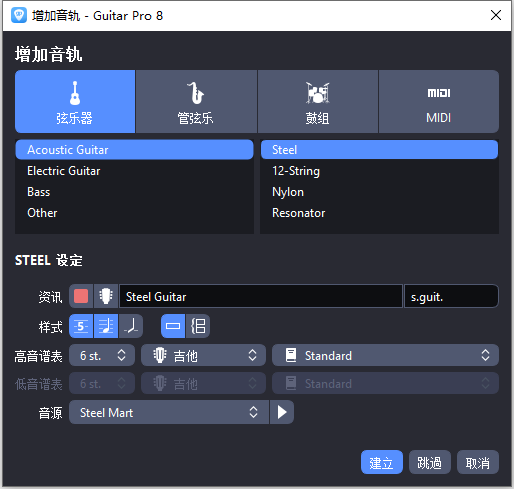
Task: Open the red track color swatch
Action: point(81,296)
